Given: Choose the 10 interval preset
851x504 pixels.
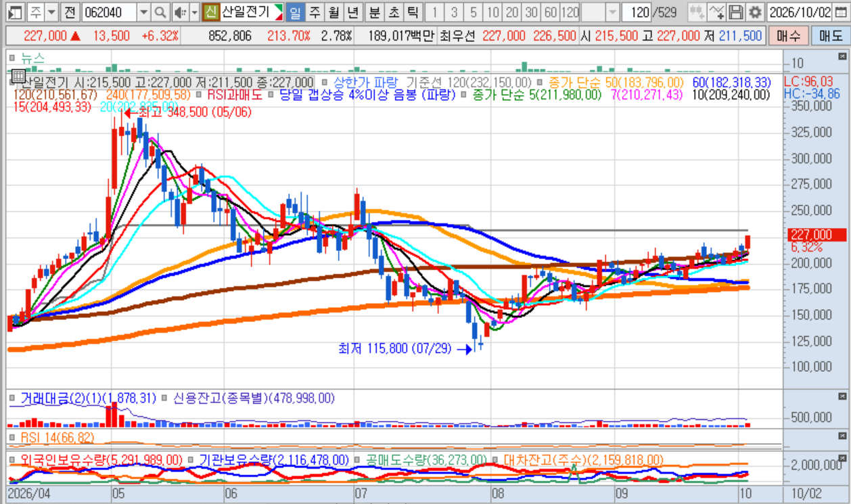Looking at the screenshot, I should tap(493, 12).
